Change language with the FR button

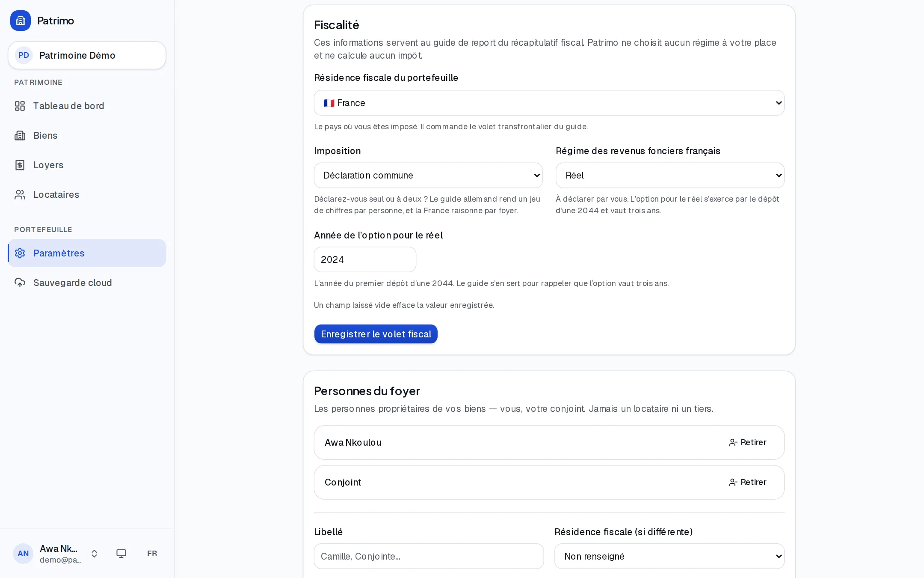(x=152, y=554)
